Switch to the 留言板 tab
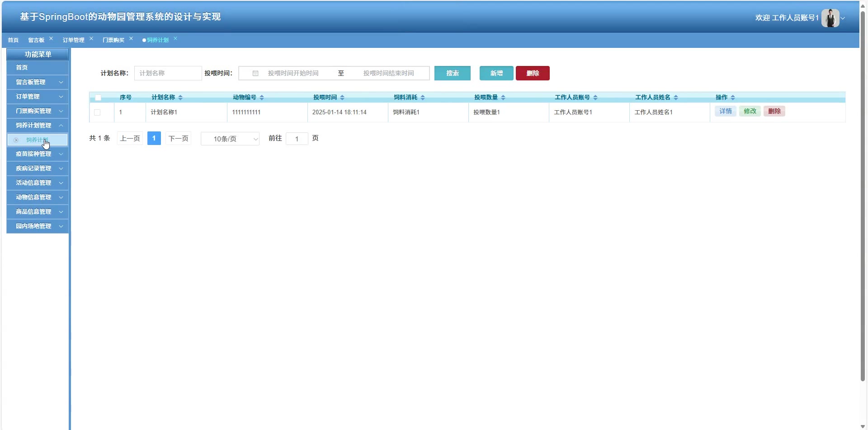Viewport: 868px width, 430px height. [36, 40]
